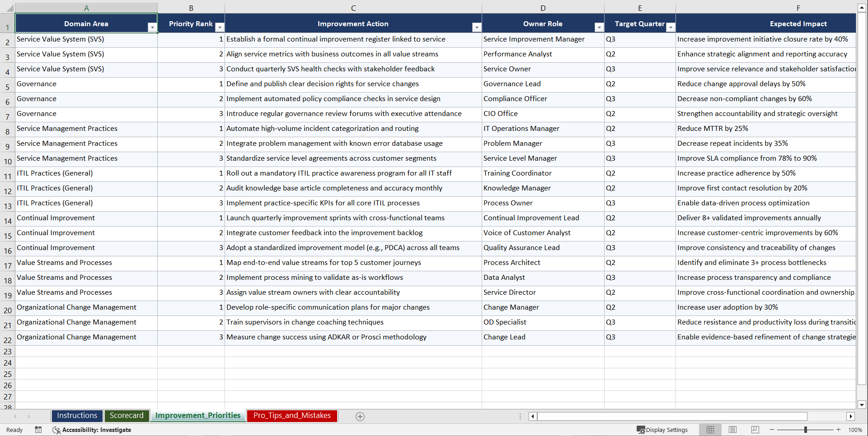The height and width of the screenshot is (436, 868).
Task: Open the Domain Area filter dropdown
Action: pos(153,28)
